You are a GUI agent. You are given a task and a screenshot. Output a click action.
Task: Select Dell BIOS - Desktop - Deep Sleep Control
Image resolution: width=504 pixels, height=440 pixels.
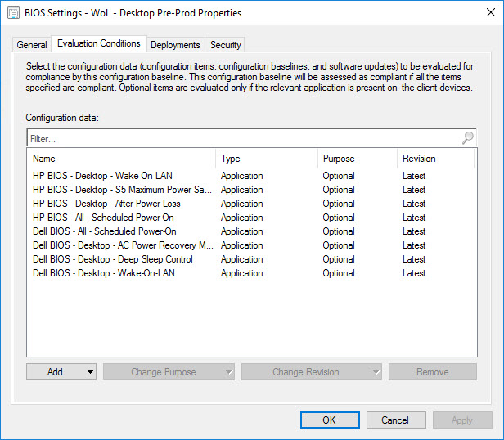coord(112,259)
